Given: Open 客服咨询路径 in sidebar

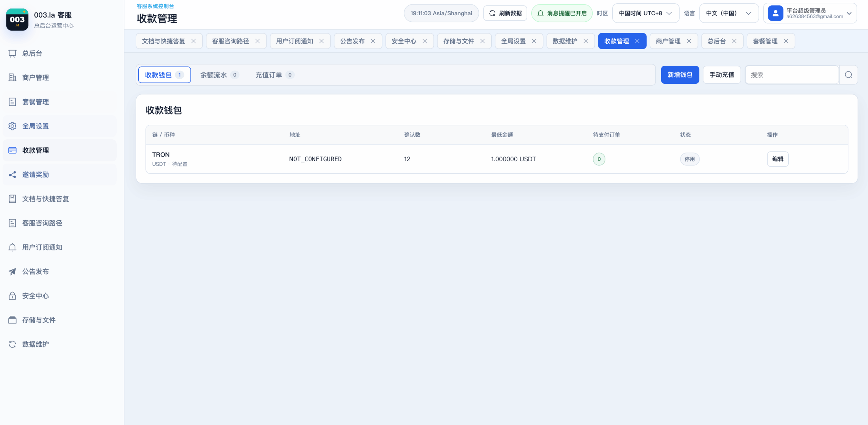Looking at the screenshot, I should coord(59,223).
